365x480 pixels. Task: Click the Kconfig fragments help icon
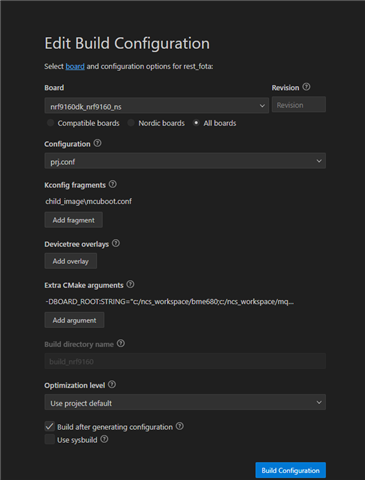tap(113, 184)
